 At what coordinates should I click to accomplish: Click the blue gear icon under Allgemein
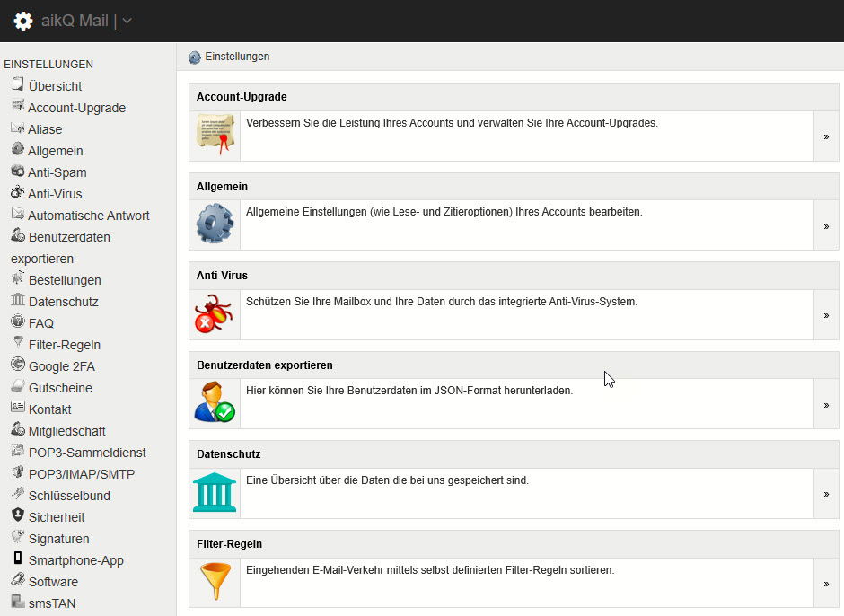pos(215,223)
